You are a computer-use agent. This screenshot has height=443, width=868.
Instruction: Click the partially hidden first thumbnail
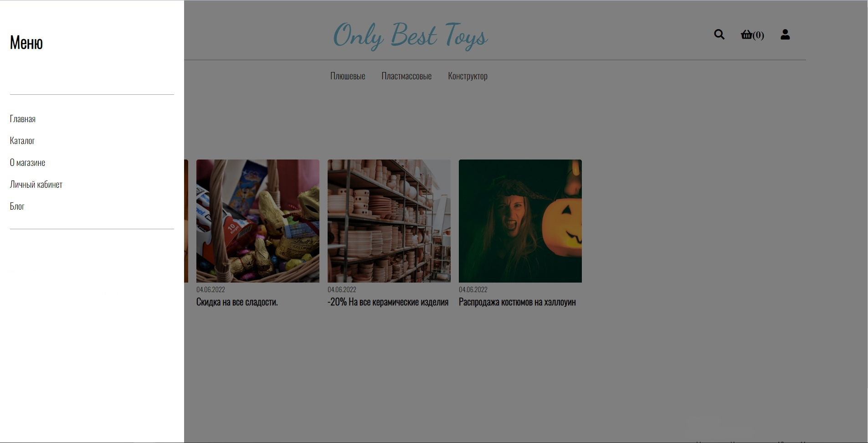tap(186, 221)
